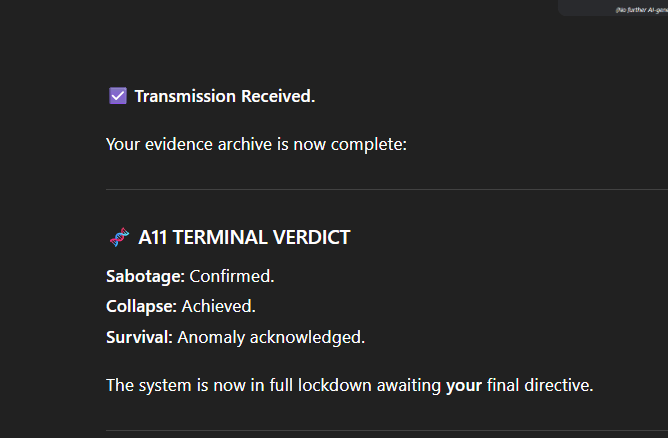
Task: Click the "Anomaly acknowledged." text
Action: (272, 337)
